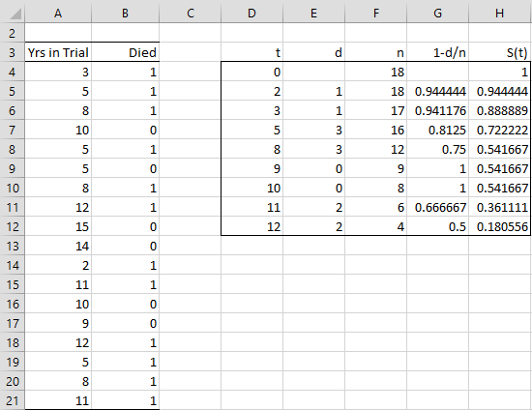Click cell A17 with value 9

pyautogui.click(x=58, y=323)
